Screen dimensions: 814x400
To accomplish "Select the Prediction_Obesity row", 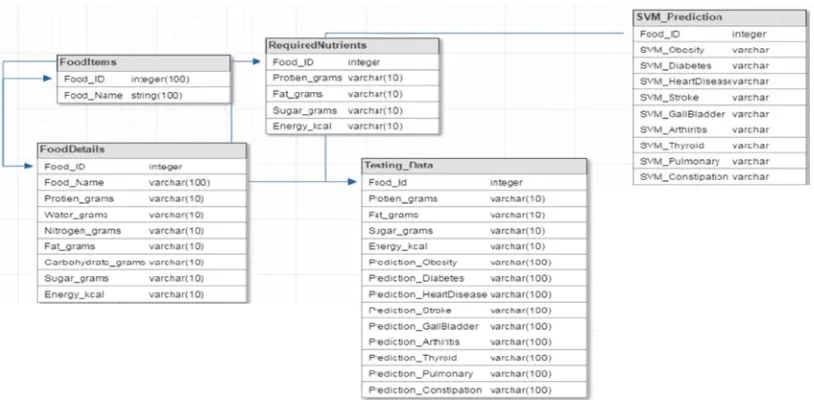I will pyautogui.click(x=474, y=263).
